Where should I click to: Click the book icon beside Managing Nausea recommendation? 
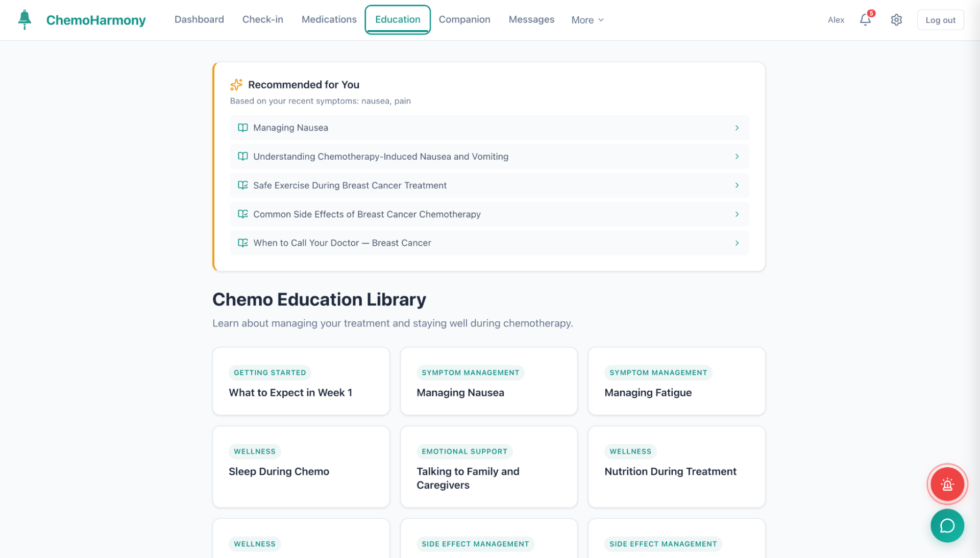click(x=243, y=128)
